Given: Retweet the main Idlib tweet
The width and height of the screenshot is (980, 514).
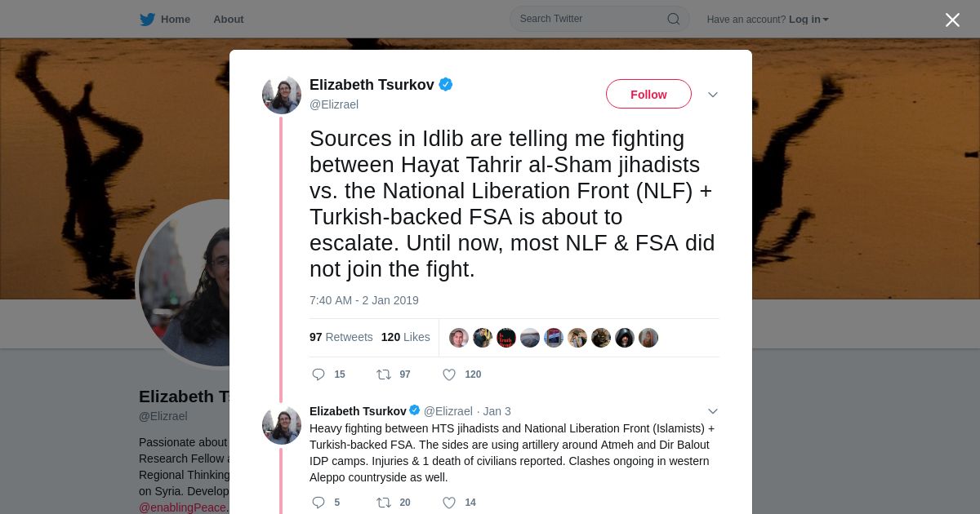Looking at the screenshot, I should (384, 374).
